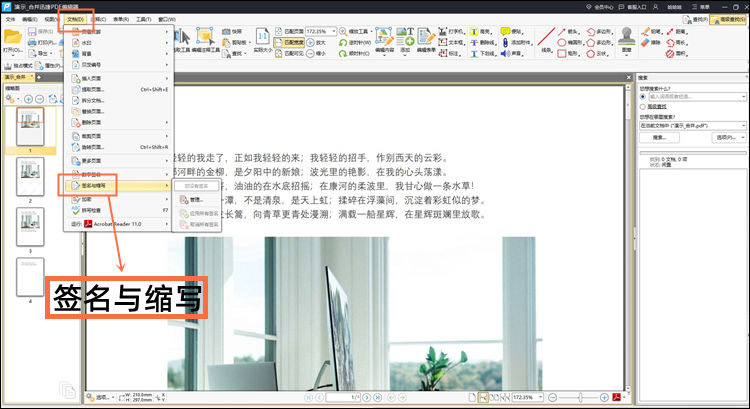Expand the search term history dropdown
750x409 pixels.
pyautogui.click(x=743, y=97)
